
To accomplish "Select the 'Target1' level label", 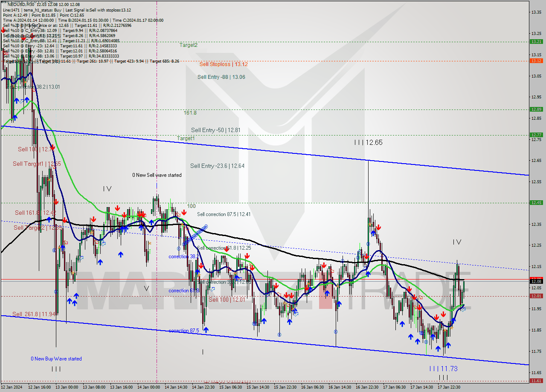I will tap(186, 138).
